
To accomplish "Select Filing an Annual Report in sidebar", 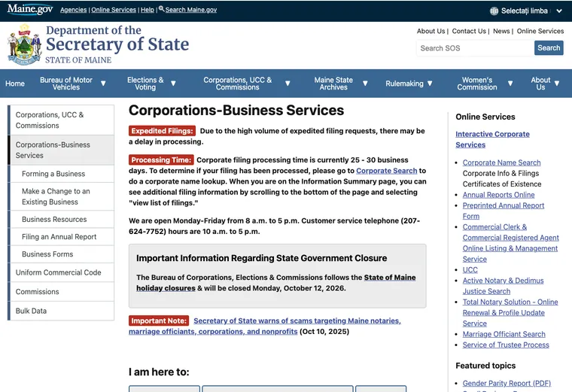I will [x=62, y=237].
